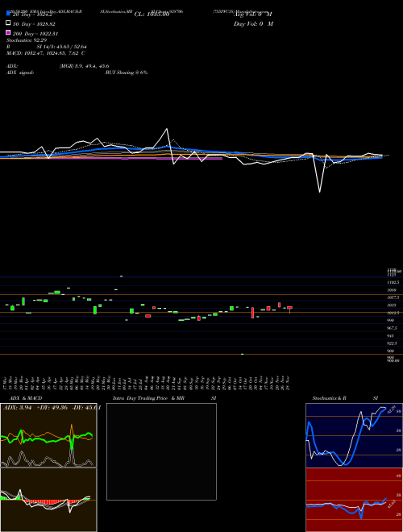The width and height of the screenshot is (403, 532).
Task: Click the 'ADX signal:' label
Action: point(20,73)
